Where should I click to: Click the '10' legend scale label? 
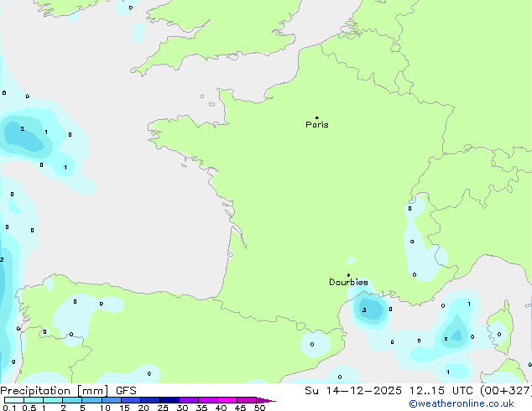[105, 408]
